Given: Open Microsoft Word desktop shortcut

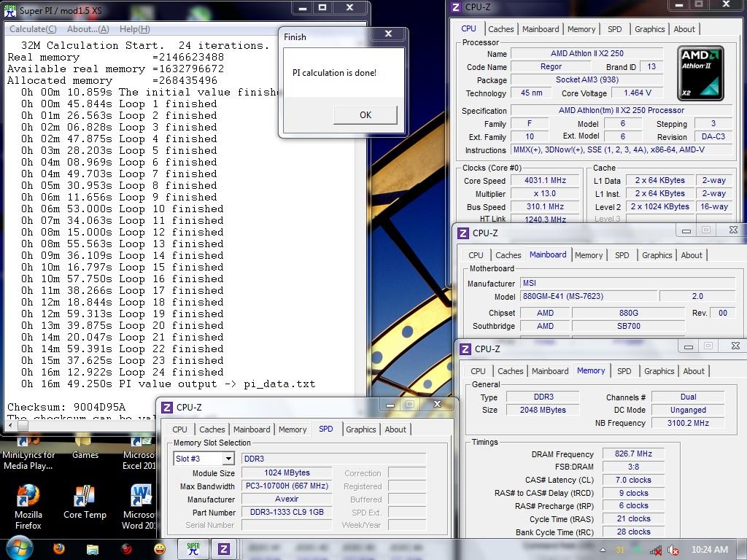Looking at the screenshot, I should tap(140, 507).
